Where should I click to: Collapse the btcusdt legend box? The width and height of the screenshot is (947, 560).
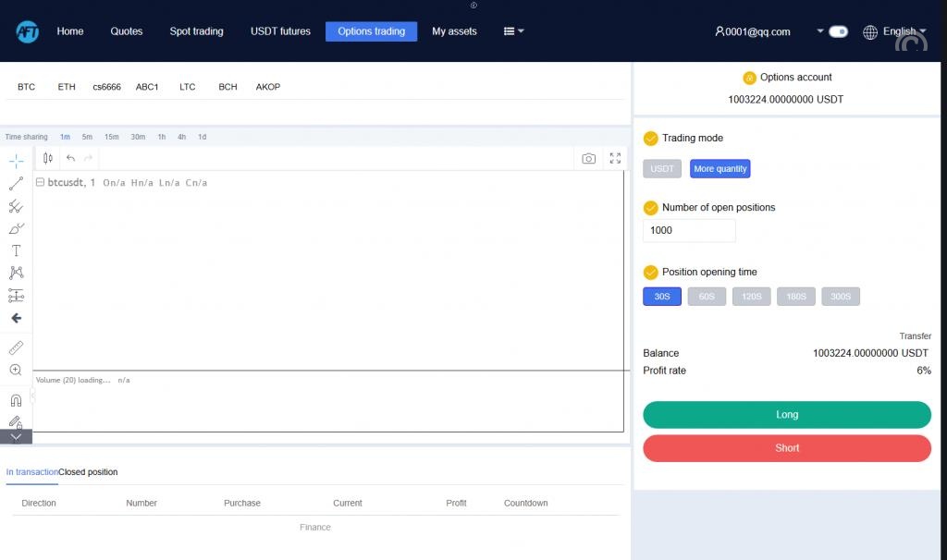point(40,183)
